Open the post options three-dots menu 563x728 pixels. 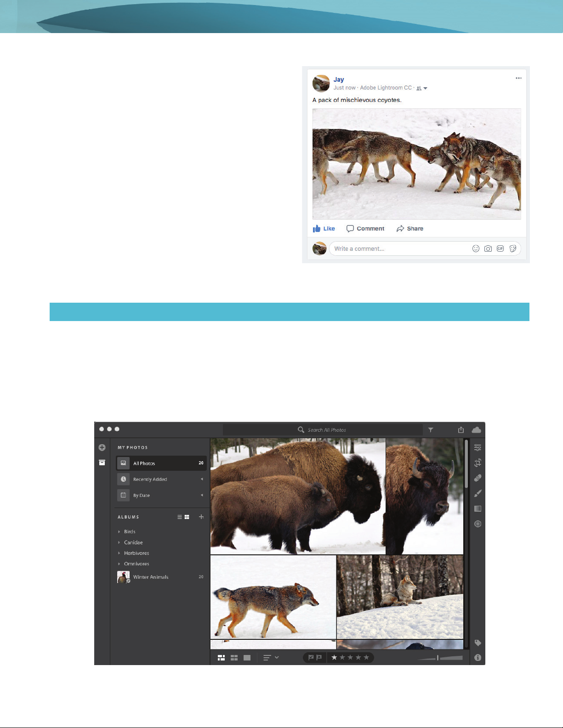coord(518,78)
